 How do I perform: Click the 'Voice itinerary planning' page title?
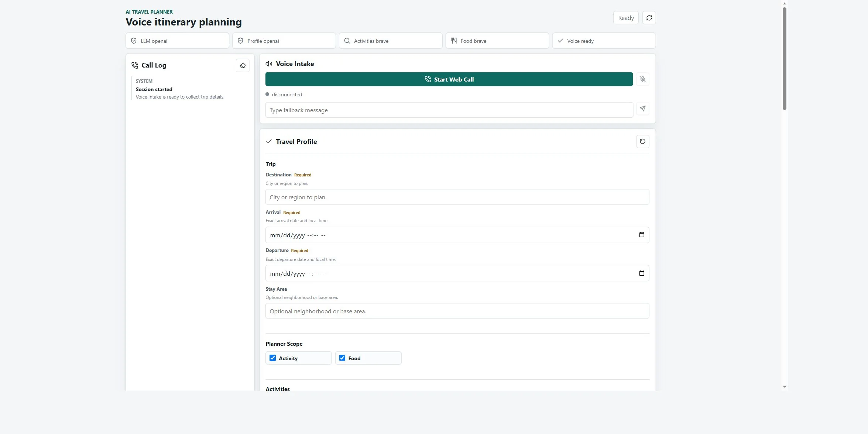(x=183, y=22)
